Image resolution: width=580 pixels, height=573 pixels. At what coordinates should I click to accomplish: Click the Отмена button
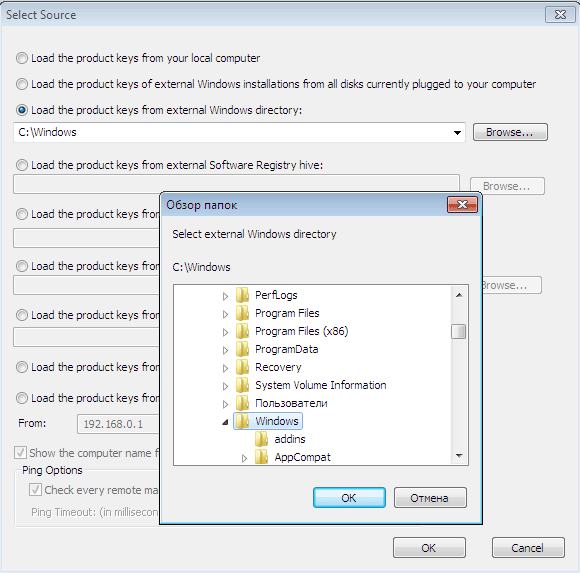[430, 498]
